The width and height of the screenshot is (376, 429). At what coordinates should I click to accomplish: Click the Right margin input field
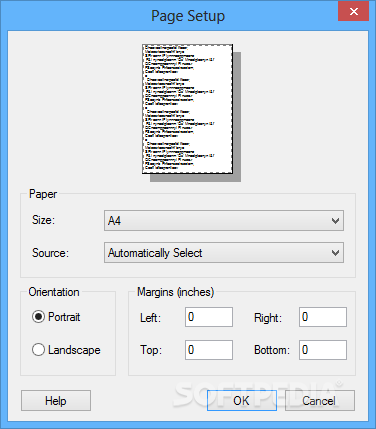[323, 317]
